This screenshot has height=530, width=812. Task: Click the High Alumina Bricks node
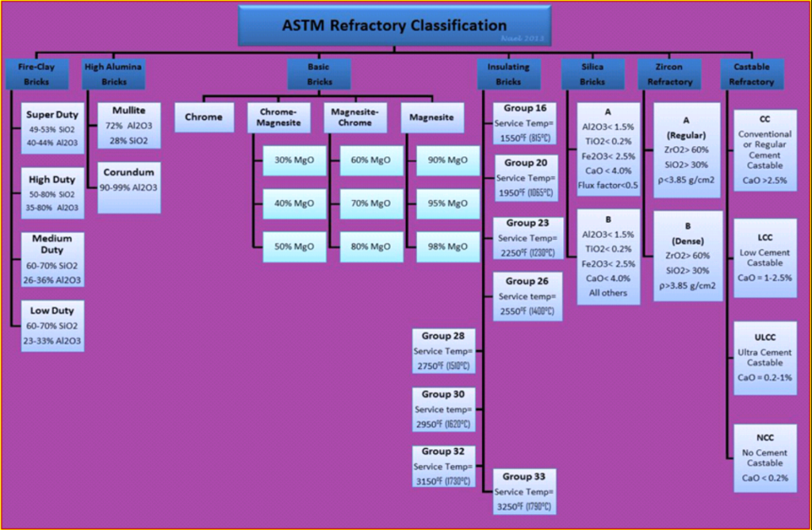[x=113, y=73]
